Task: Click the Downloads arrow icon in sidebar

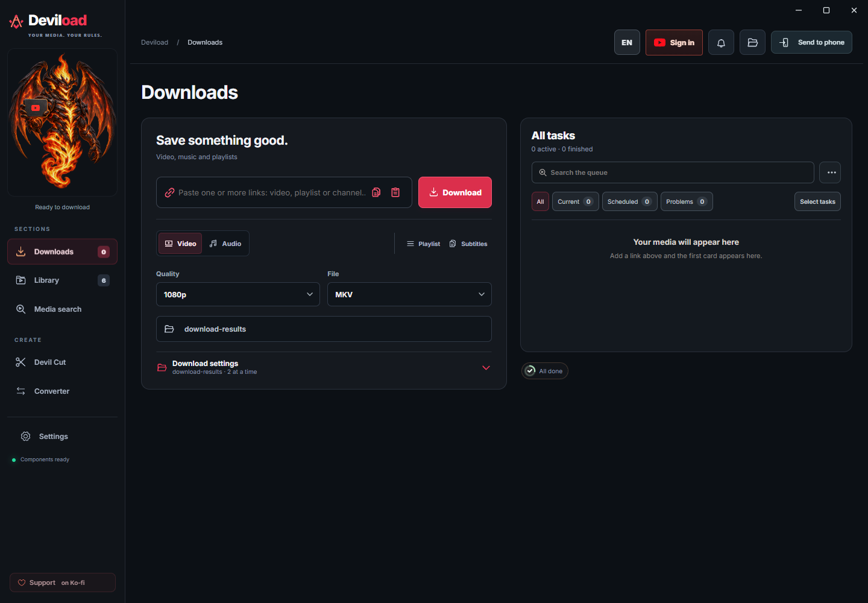Action: 20,251
